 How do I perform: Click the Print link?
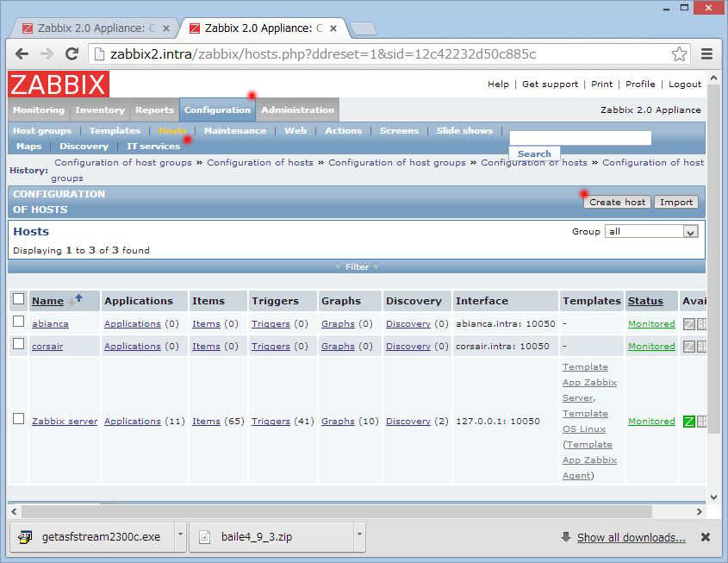coord(601,84)
